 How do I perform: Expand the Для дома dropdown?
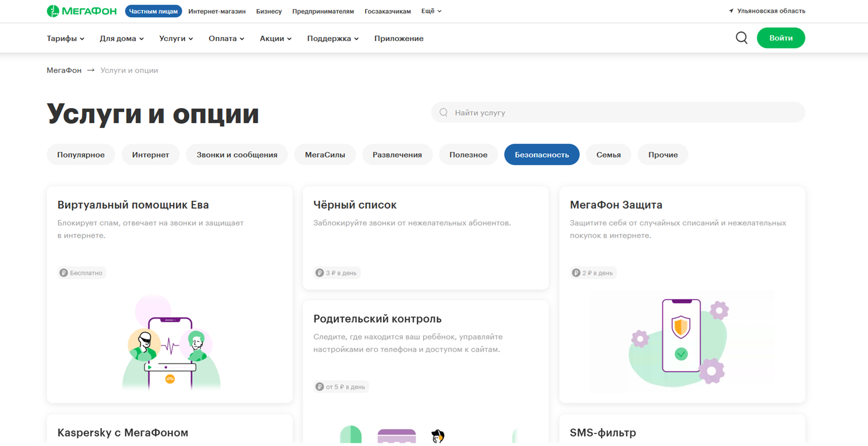tap(122, 39)
